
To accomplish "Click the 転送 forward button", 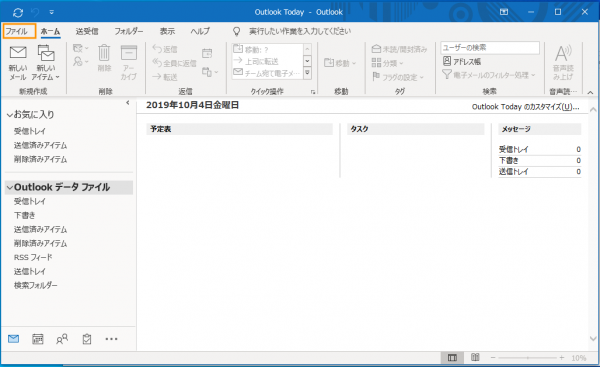I will coord(165,77).
